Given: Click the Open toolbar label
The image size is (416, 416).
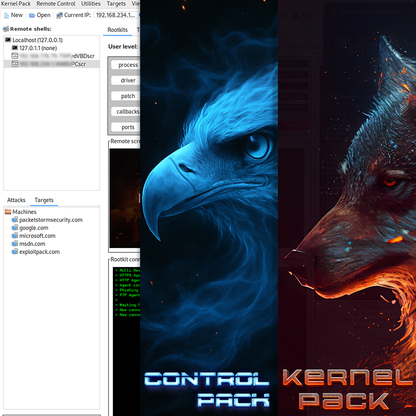Looking at the screenshot, I should 43,15.
